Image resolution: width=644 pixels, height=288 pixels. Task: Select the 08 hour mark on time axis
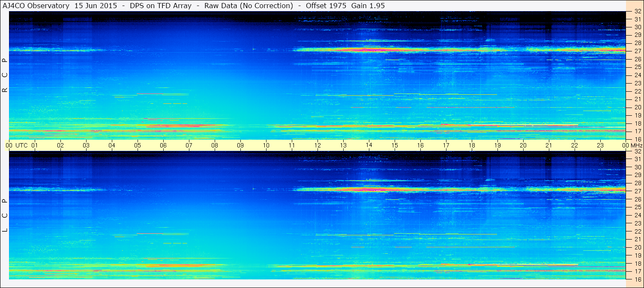coord(215,145)
